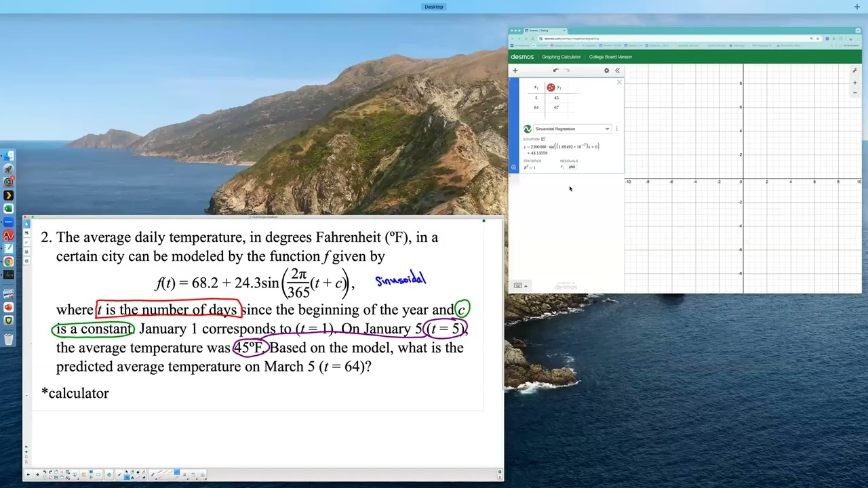The width and height of the screenshot is (868, 488).
Task: Open Activity Monitor in the Dock
Action: tap(9, 274)
